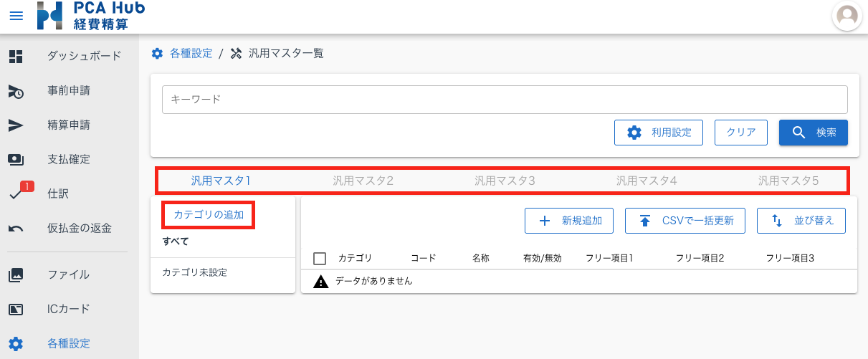Click the blue 検索 button
Image resolution: width=868 pixels, height=359 pixels.
[814, 133]
